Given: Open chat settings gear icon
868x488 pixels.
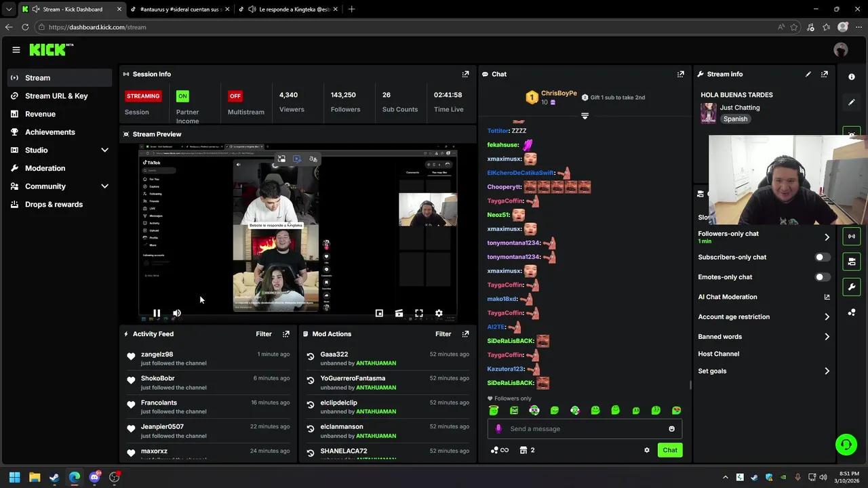Looking at the screenshot, I should 646,450.
